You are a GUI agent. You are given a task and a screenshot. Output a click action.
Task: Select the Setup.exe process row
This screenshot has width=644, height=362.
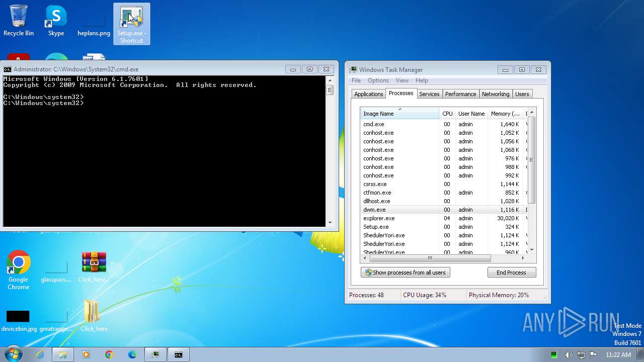pyautogui.click(x=443, y=227)
